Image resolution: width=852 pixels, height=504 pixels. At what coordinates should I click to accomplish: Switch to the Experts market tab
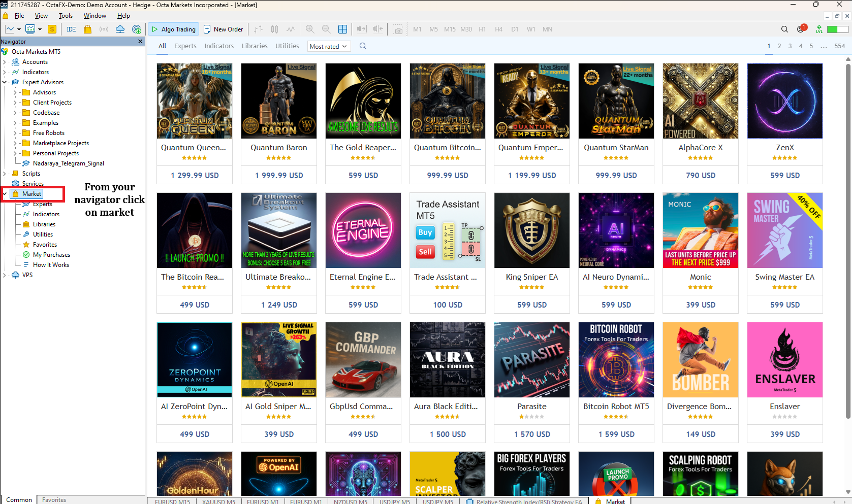coord(185,46)
